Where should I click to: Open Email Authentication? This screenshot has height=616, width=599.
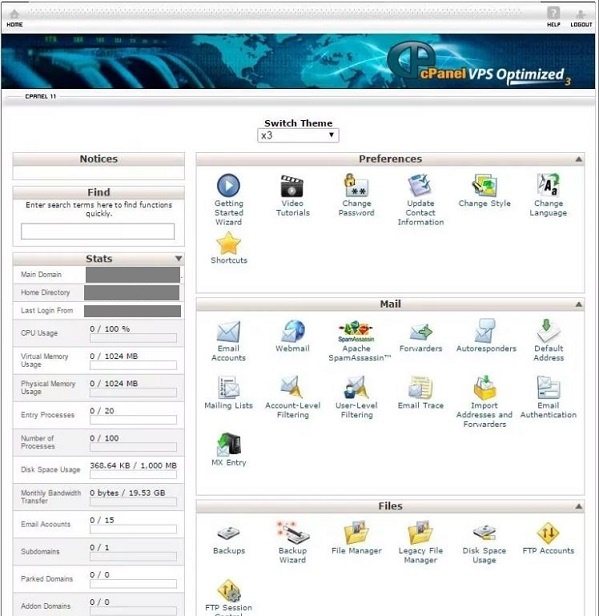tap(548, 388)
